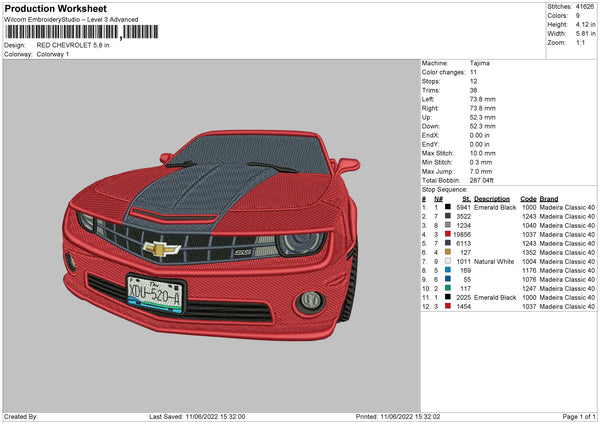Pick the light blue swatch in stop 8

[449, 270]
